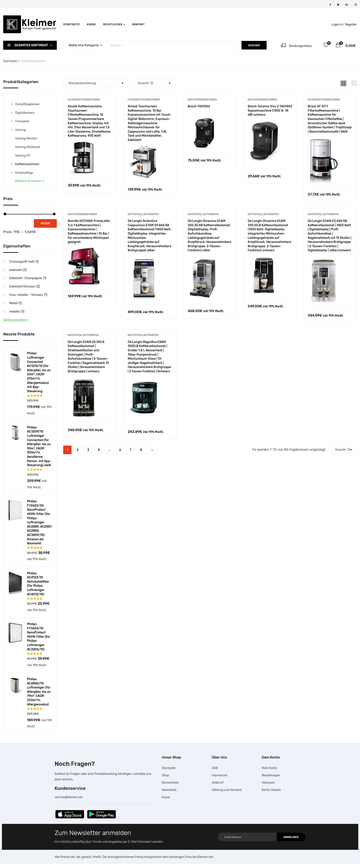Check the Edelstahl/Schwarz filter
The width and height of the screenshot is (360, 868).
click(x=5, y=286)
